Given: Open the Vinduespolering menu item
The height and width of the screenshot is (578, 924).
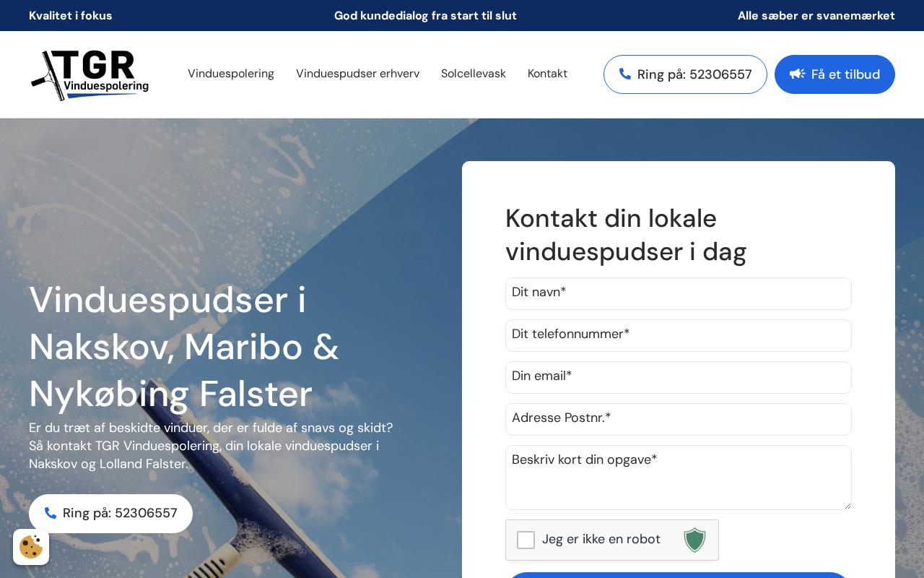Looking at the screenshot, I should (231, 74).
